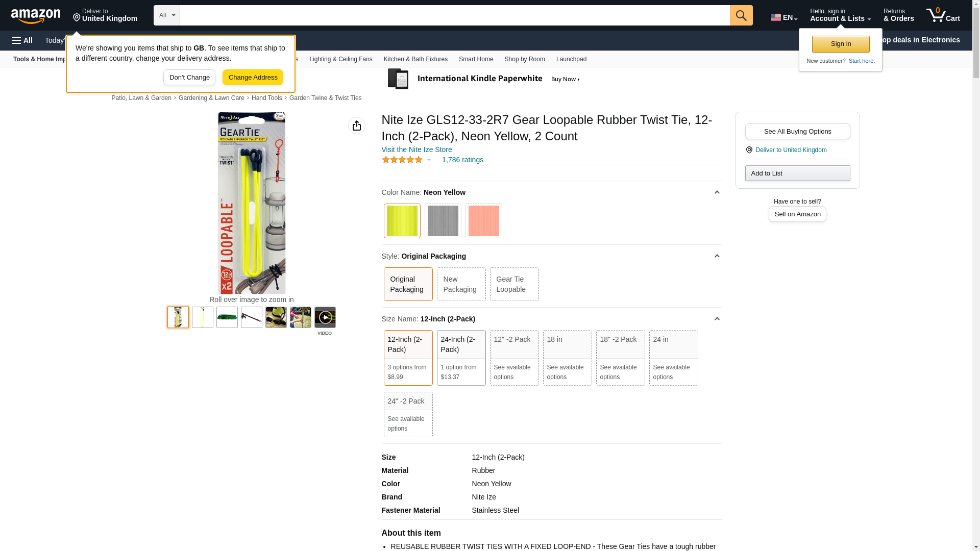The image size is (980, 551).
Task: Collapse the Color Name section chevron
Action: 717,192
